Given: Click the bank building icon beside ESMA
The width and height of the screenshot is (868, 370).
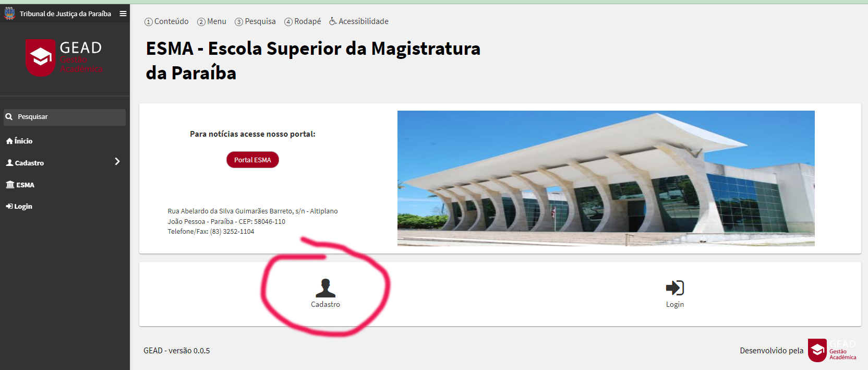Looking at the screenshot, I should click(x=10, y=184).
